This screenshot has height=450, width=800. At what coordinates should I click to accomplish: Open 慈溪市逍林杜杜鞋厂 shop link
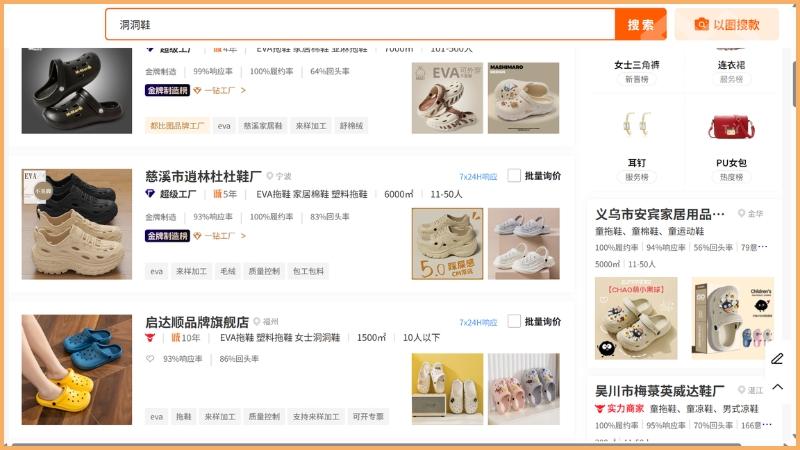(203, 176)
